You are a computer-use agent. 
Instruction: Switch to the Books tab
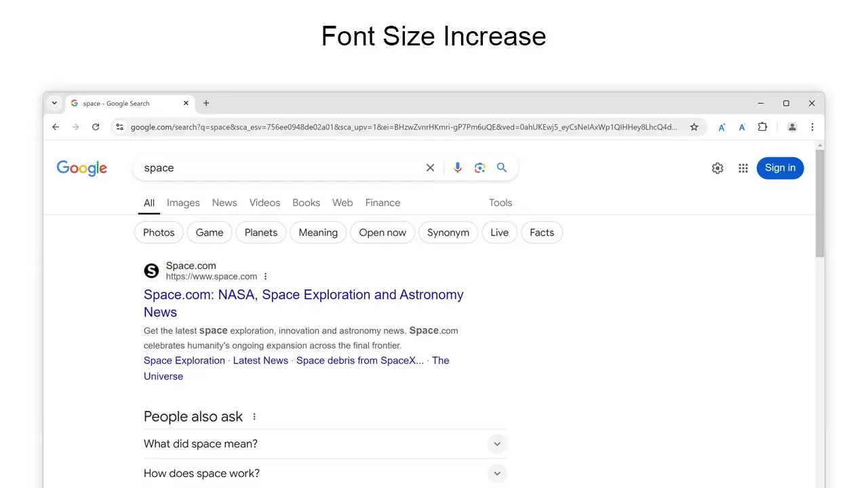tap(306, 203)
